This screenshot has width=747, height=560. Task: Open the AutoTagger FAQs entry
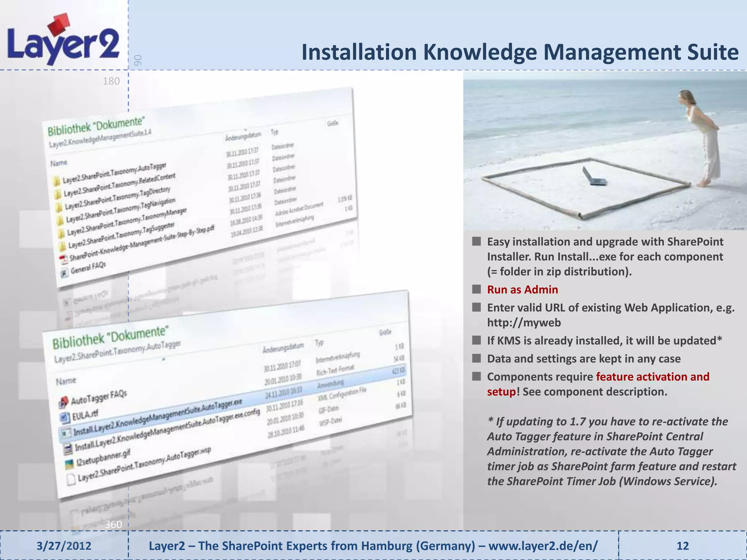99,397
